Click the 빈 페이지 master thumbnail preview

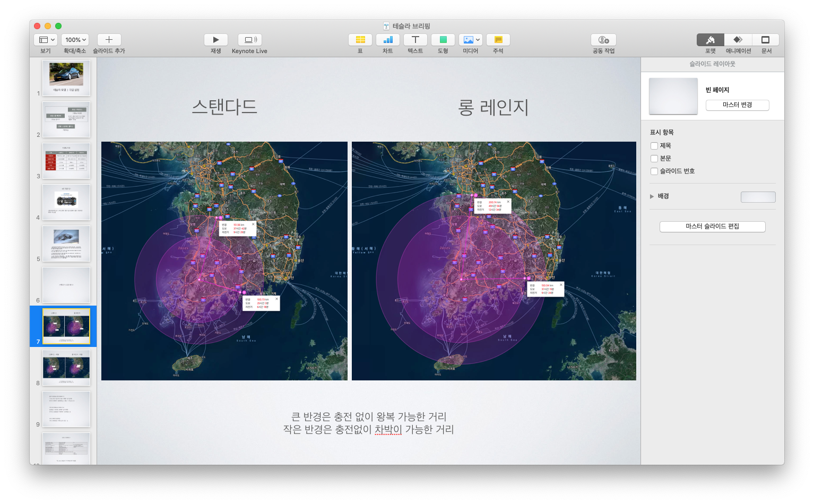tap(673, 96)
